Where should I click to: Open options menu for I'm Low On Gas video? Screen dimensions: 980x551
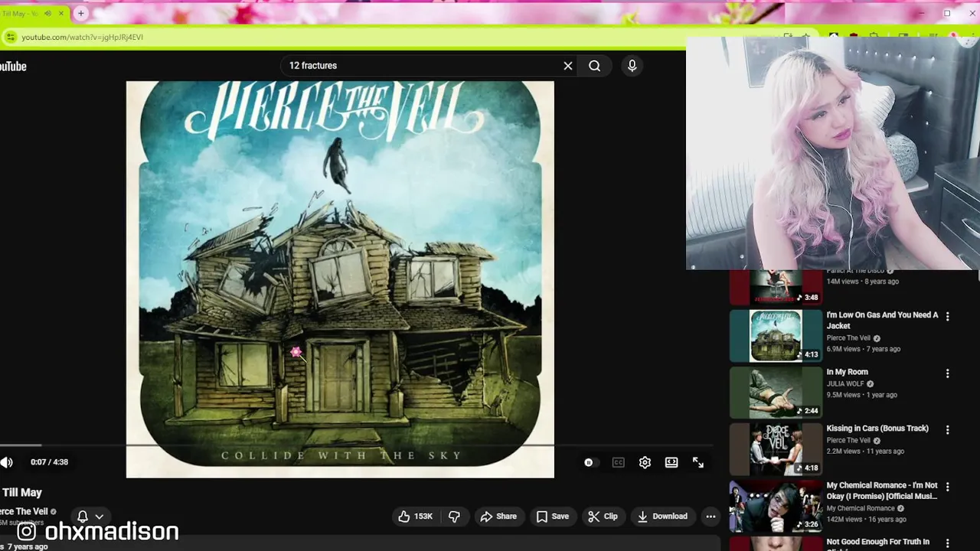coord(947,316)
